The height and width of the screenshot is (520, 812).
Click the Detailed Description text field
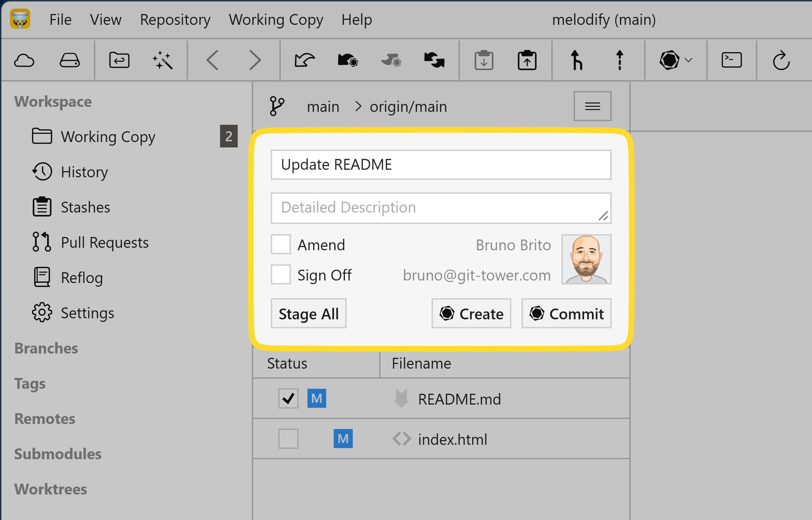(x=441, y=208)
